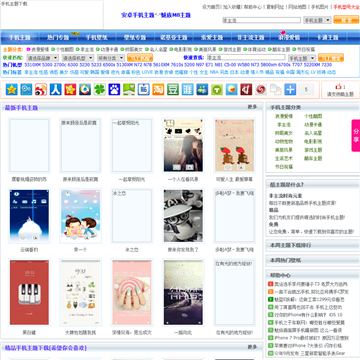Click the Sina Weibo share icon
Viewport: 360px width, 360px height.
click(x=41, y=89)
